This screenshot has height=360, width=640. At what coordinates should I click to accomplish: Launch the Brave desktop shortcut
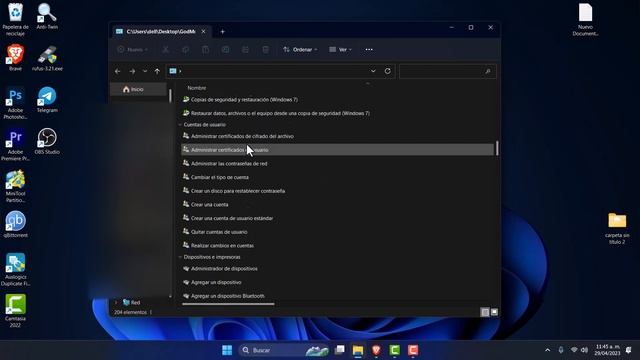click(16, 57)
